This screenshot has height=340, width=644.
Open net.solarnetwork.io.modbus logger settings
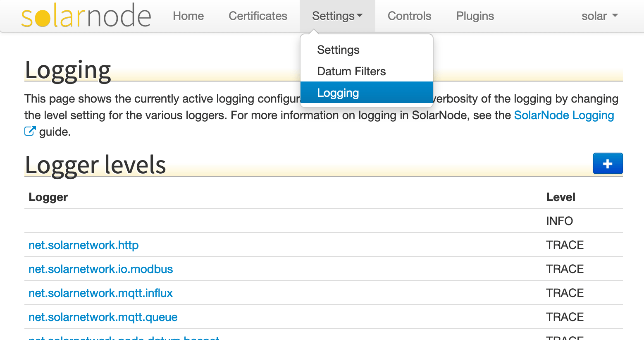[x=100, y=269]
